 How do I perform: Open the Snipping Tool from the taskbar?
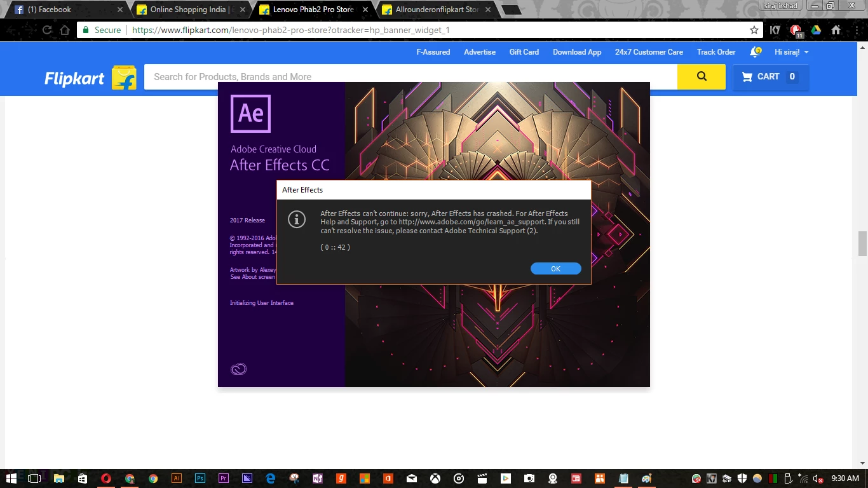[294, 478]
